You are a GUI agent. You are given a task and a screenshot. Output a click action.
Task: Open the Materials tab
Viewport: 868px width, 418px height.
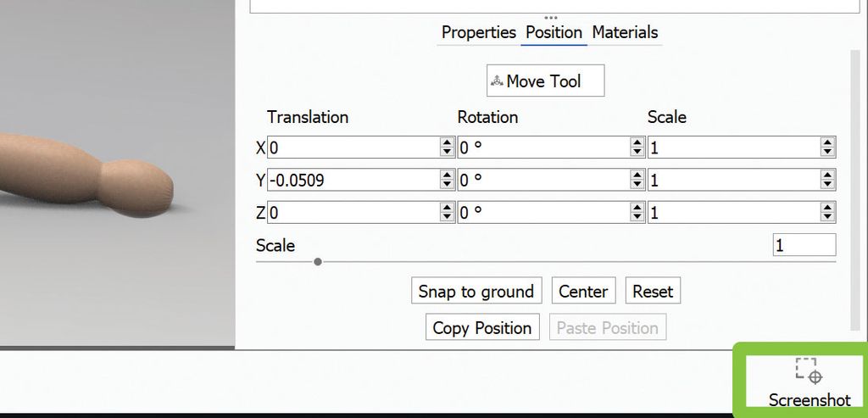click(625, 32)
